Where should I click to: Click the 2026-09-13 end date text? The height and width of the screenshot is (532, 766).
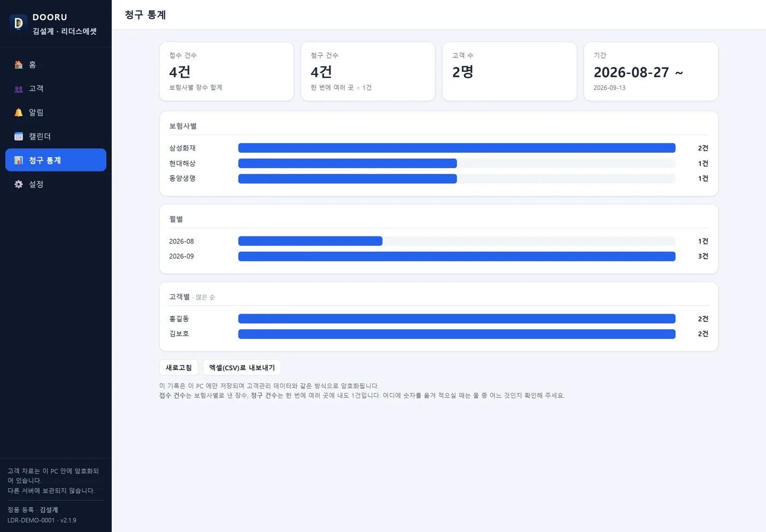(610, 88)
